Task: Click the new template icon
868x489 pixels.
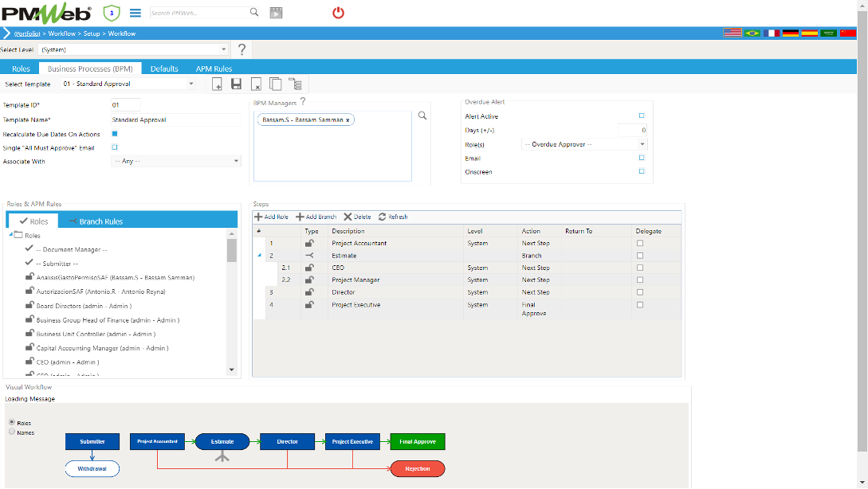Action: click(x=217, y=84)
